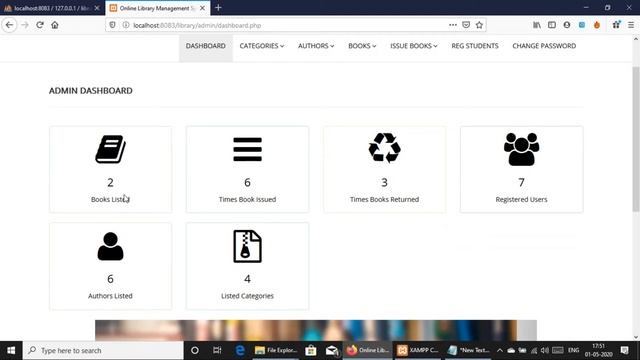Open the New Text notepad taskbar item
The width and height of the screenshot is (640, 360).
[x=469, y=350]
